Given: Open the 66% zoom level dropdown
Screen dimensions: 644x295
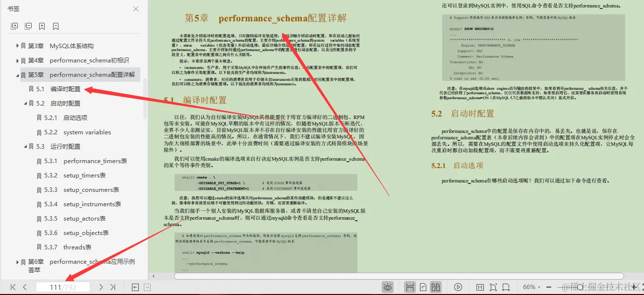Looking at the screenshot, I should [532, 287].
